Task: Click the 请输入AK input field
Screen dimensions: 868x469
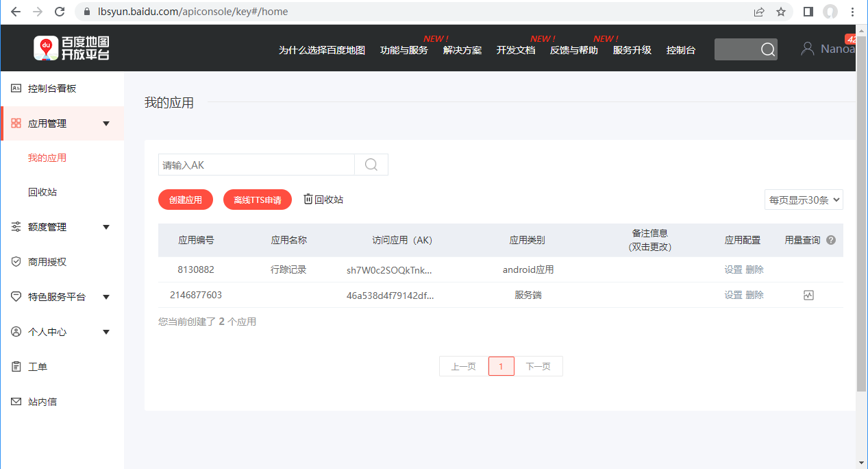Action: coord(256,165)
